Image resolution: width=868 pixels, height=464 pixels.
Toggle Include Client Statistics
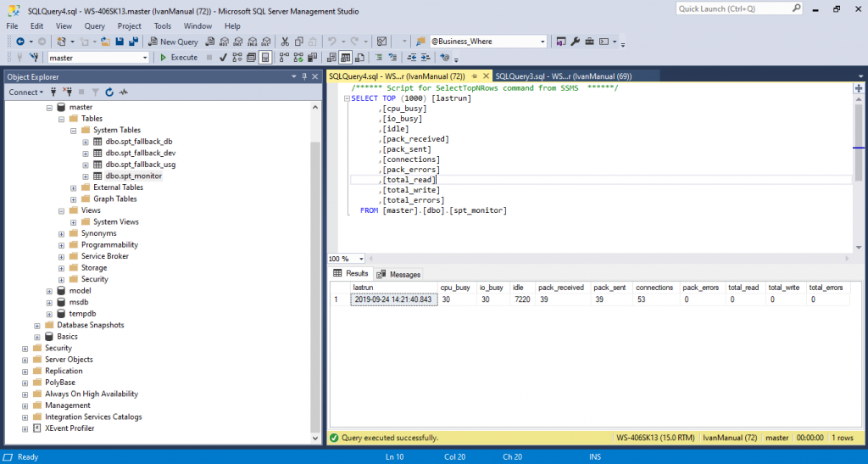click(312, 58)
